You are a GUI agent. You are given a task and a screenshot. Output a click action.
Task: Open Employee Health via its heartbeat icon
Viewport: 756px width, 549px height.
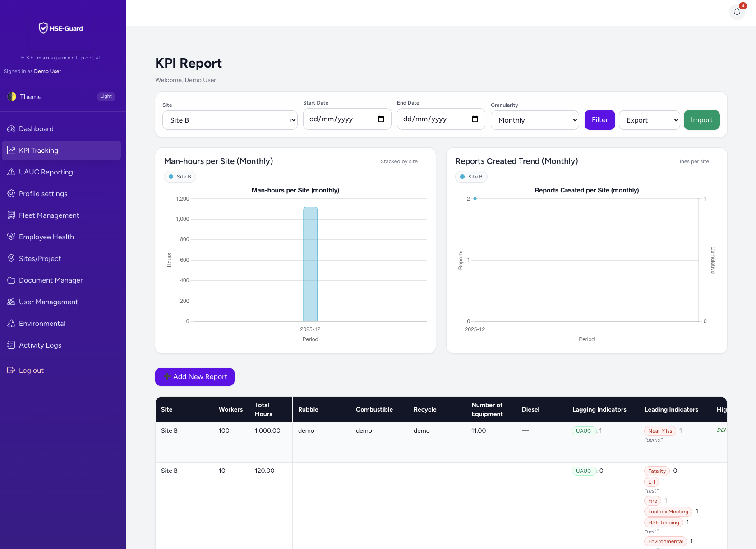coord(11,237)
